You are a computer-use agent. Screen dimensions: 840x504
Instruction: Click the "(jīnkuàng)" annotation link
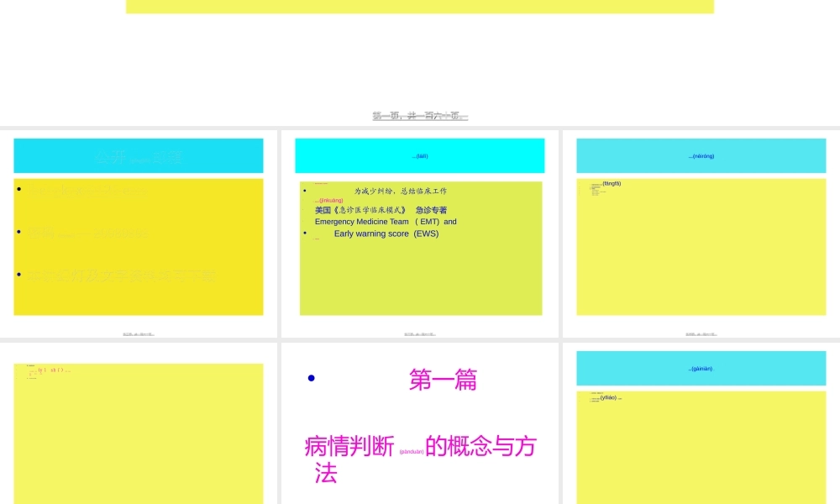pos(328,200)
